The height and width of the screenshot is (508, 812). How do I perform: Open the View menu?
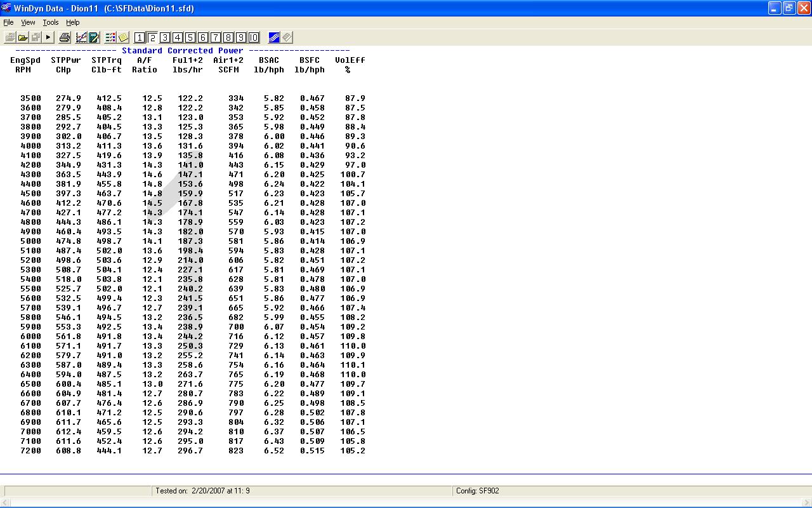click(x=28, y=22)
